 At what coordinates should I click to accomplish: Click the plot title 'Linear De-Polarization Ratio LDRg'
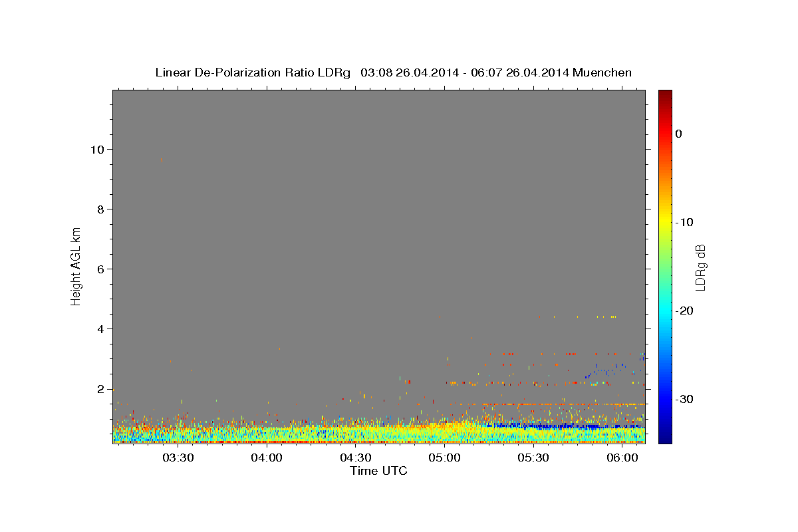(x=253, y=72)
